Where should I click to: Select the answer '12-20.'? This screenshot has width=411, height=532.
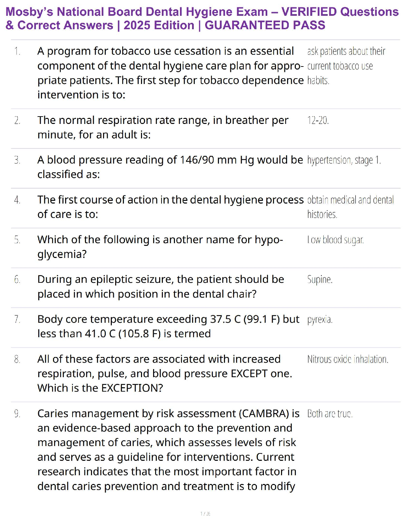coord(318,120)
